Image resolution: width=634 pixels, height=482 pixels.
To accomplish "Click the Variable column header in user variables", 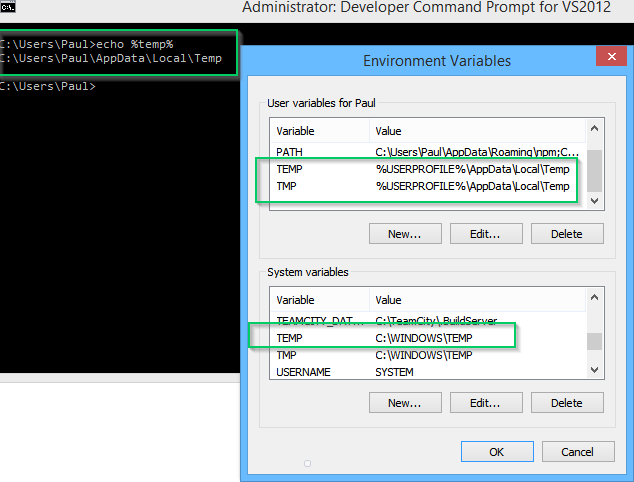I will [319, 131].
